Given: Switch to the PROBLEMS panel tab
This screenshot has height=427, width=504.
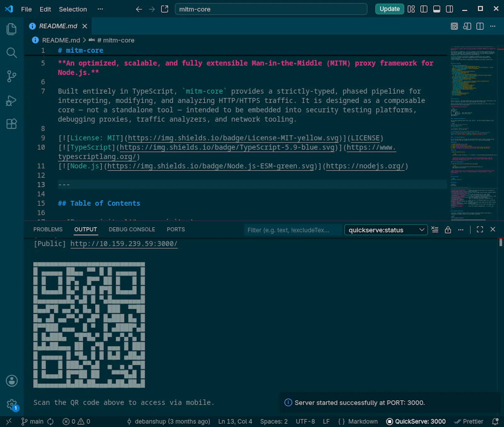Looking at the screenshot, I should tap(48, 229).
